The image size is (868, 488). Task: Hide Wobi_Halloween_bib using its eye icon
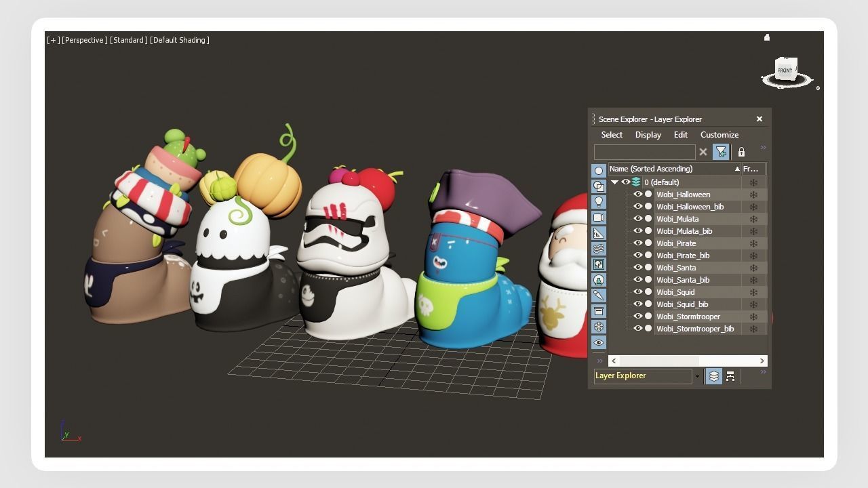637,206
